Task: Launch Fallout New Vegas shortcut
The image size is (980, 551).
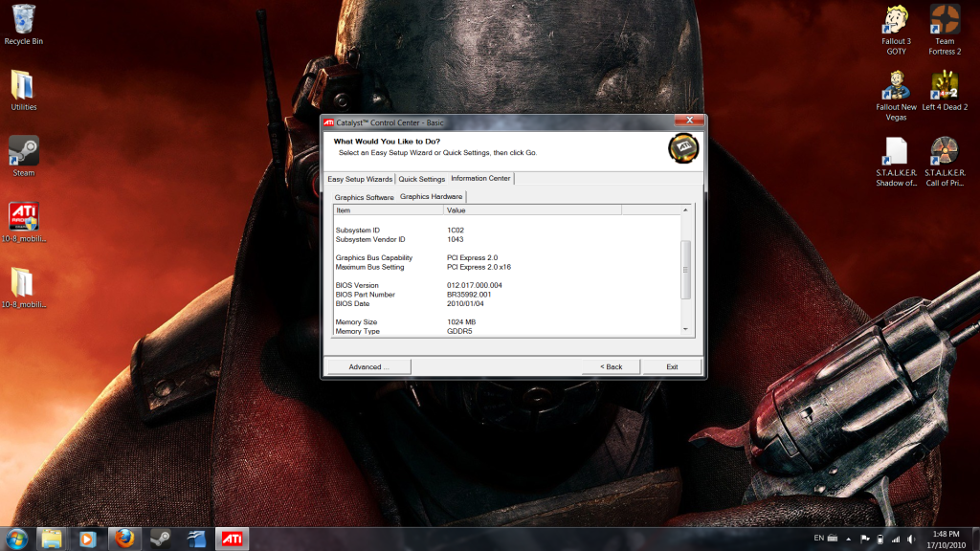Action: pyautogui.click(x=896, y=95)
